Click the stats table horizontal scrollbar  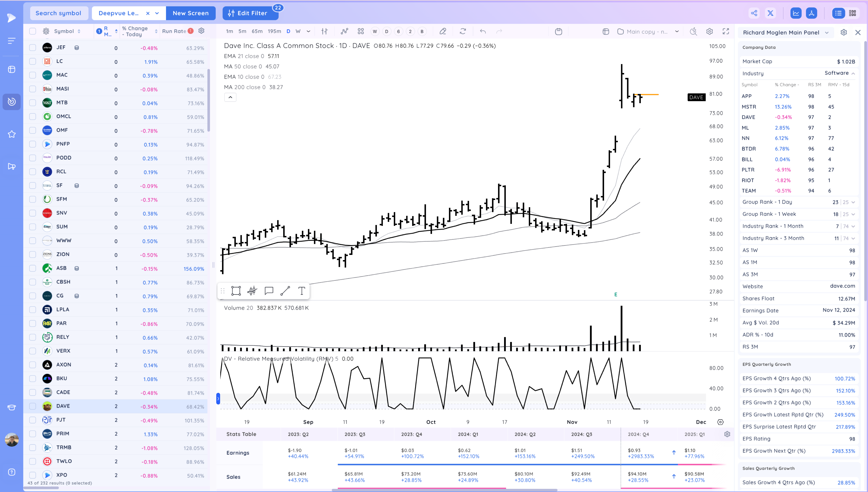(444, 490)
